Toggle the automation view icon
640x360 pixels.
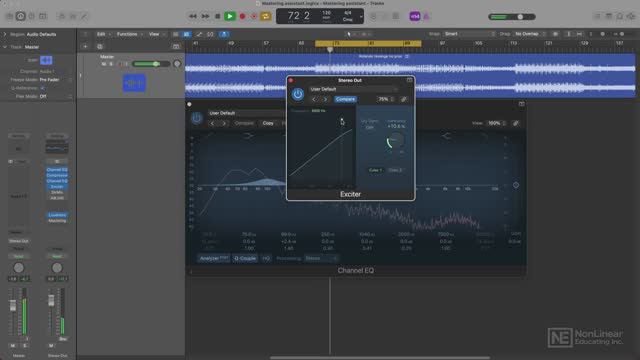(x=199, y=34)
